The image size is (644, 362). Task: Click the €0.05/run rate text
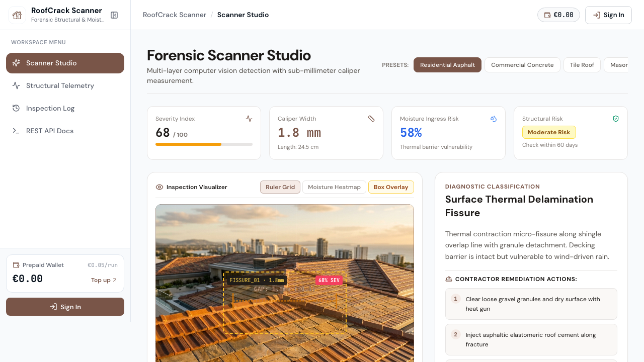103,265
